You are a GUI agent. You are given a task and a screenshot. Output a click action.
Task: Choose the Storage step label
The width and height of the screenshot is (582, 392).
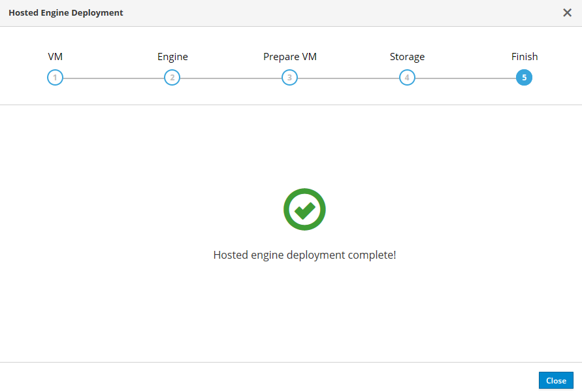(407, 57)
